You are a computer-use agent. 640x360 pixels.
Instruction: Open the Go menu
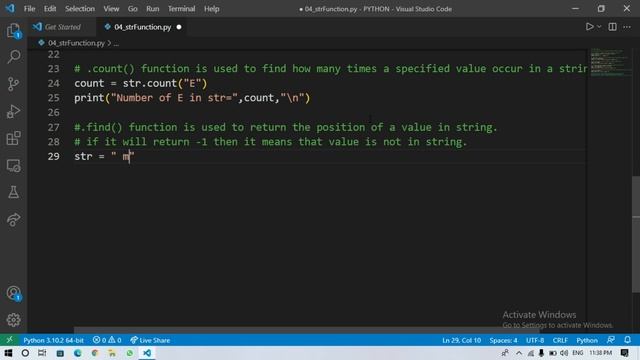tap(133, 9)
